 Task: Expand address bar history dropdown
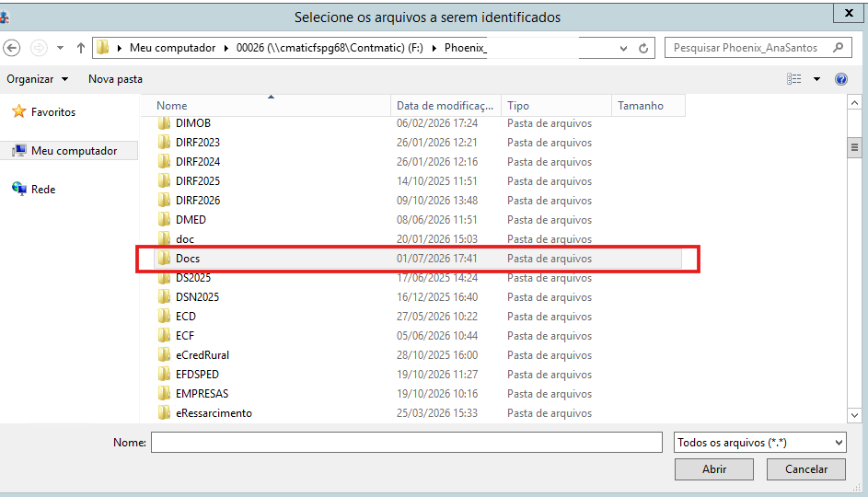(623, 48)
